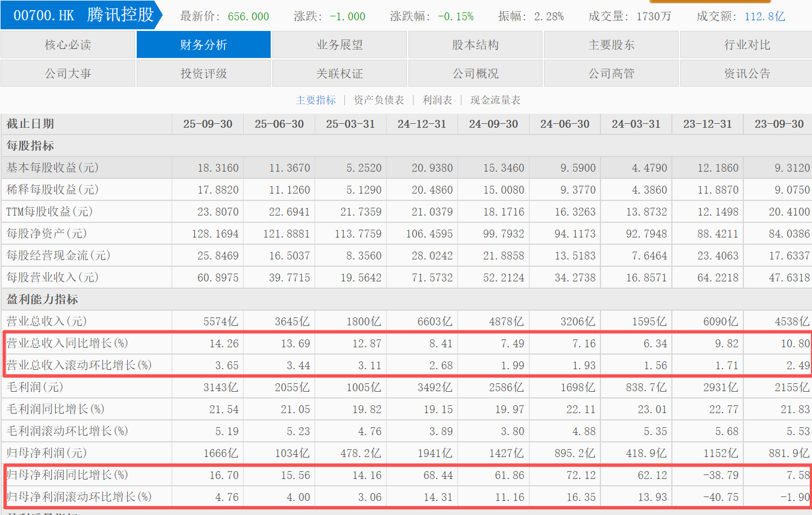Click the 主要指标 link

(316, 100)
